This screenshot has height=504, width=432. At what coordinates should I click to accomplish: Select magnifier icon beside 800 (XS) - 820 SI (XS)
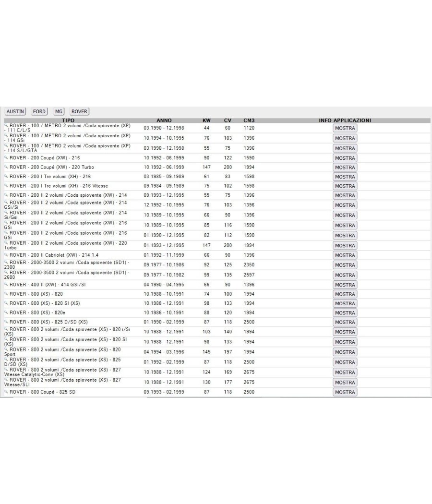tap(6, 303)
